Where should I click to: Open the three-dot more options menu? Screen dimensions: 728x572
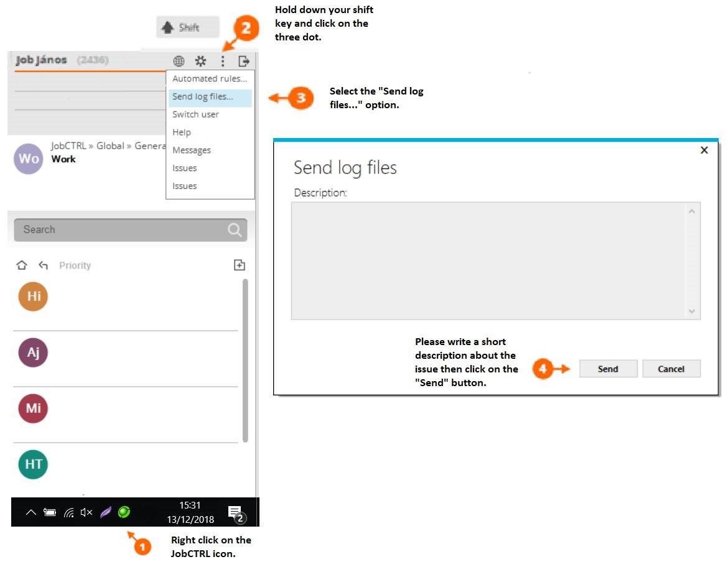click(x=223, y=61)
